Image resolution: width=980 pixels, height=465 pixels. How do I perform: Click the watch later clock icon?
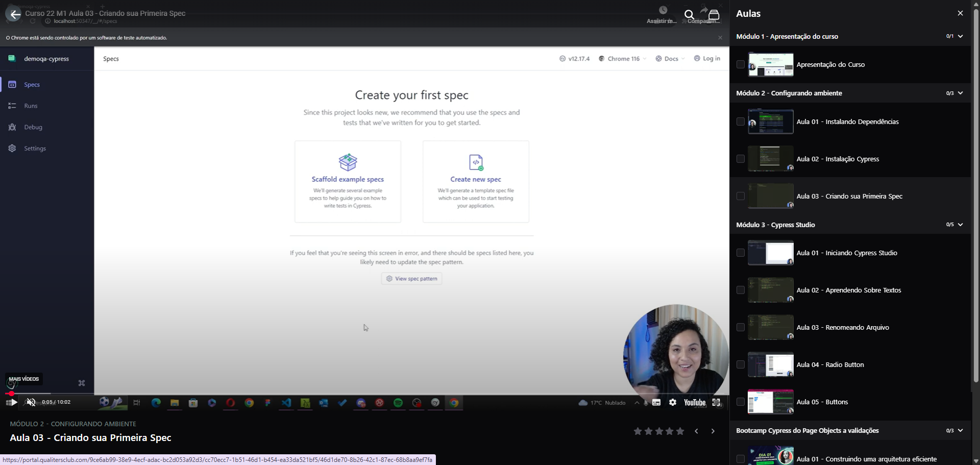(663, 11)
